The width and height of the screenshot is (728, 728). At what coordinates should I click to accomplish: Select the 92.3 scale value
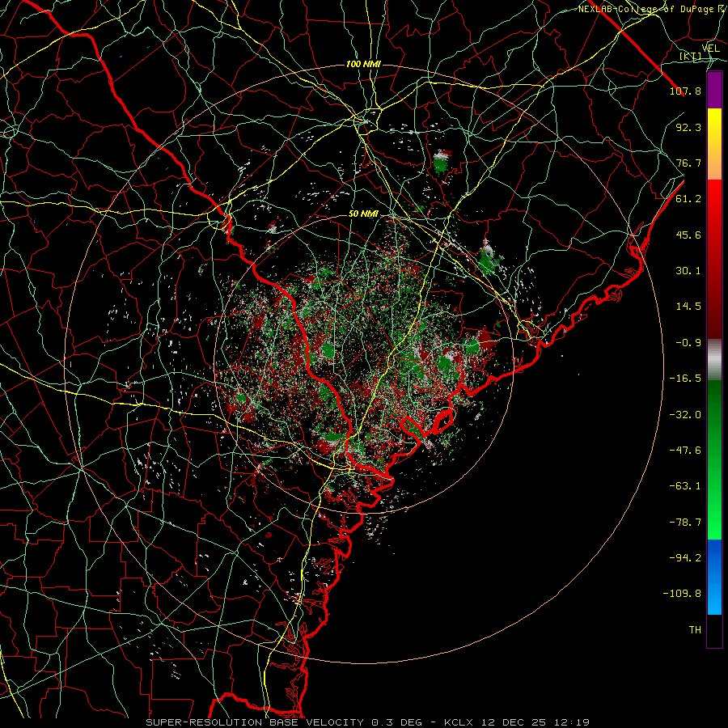point(688,127)
